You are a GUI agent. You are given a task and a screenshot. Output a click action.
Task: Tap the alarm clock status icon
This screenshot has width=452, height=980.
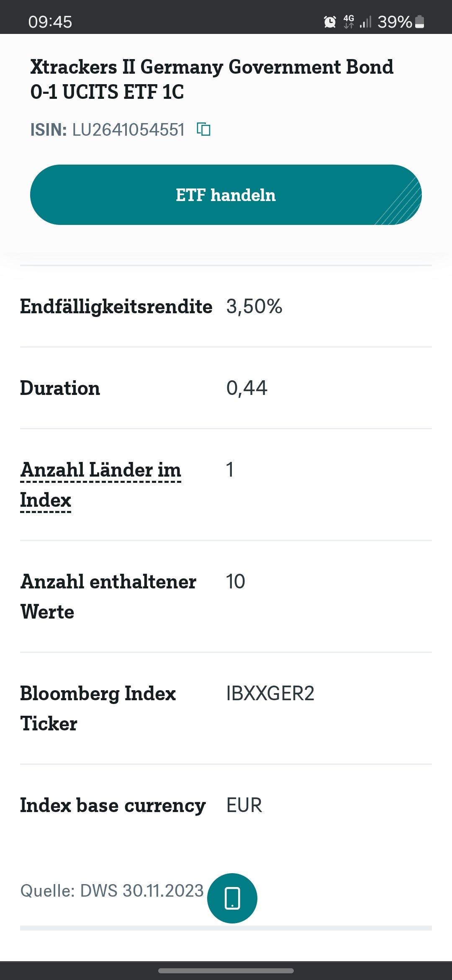[x=330, y=22]
